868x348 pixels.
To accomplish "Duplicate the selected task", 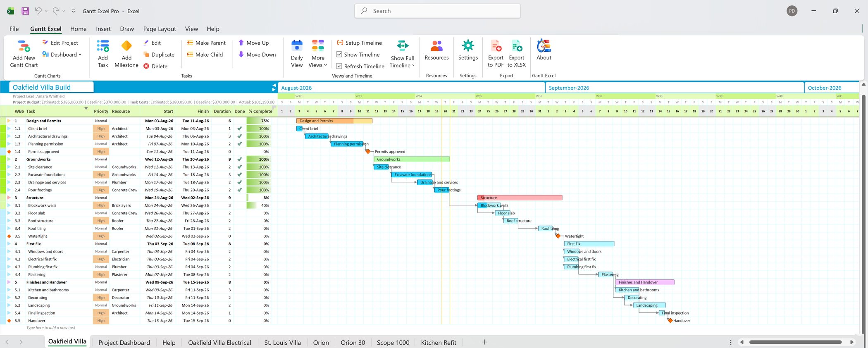I will coord(159,55).
